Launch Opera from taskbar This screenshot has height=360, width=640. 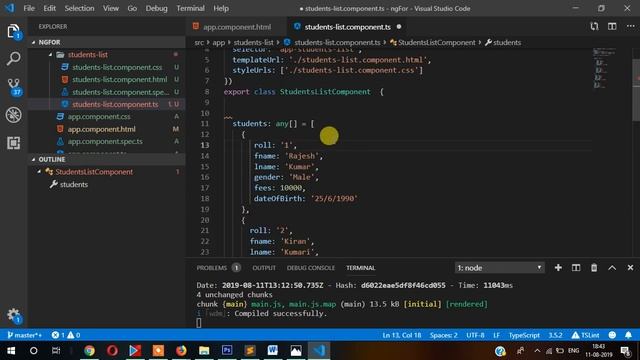tap(112, 351)
